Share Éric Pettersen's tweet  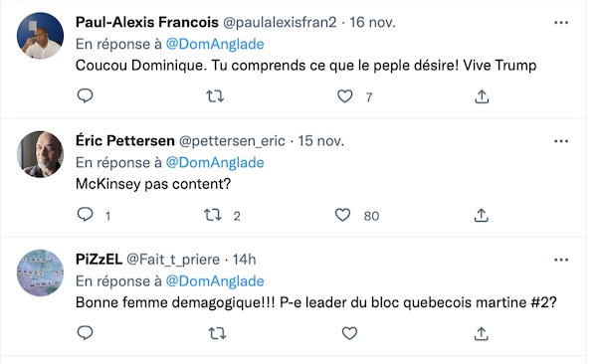click(482, 216)
